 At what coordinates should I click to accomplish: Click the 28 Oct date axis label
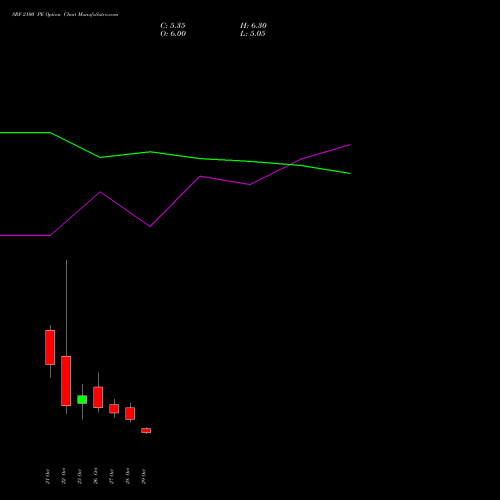(128, 476)
